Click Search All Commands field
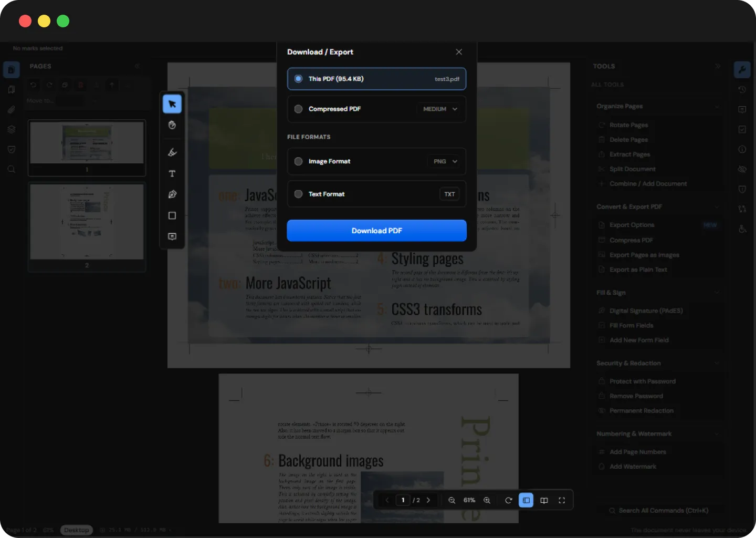The width and height of the screenshot is (756, 538). (x=658, y=511)
